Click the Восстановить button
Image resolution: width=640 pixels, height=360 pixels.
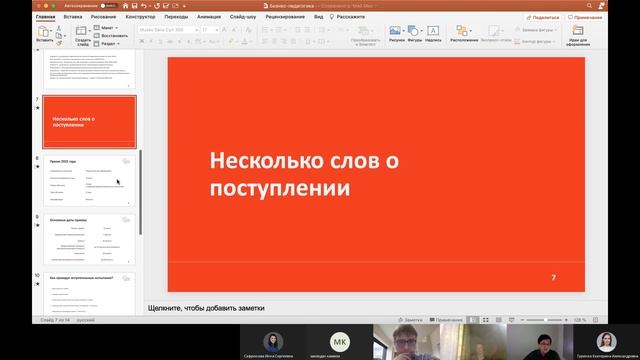tap(111, 36)
